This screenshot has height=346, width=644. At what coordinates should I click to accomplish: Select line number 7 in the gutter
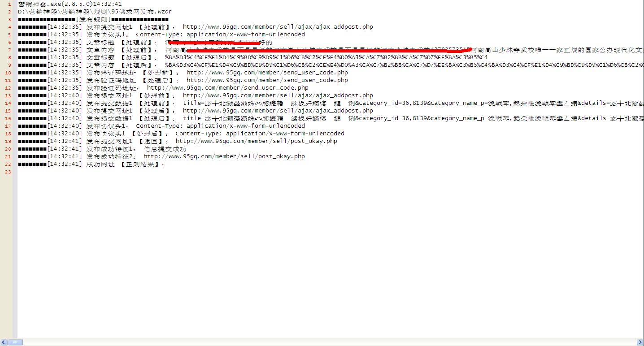pos(9,50)
